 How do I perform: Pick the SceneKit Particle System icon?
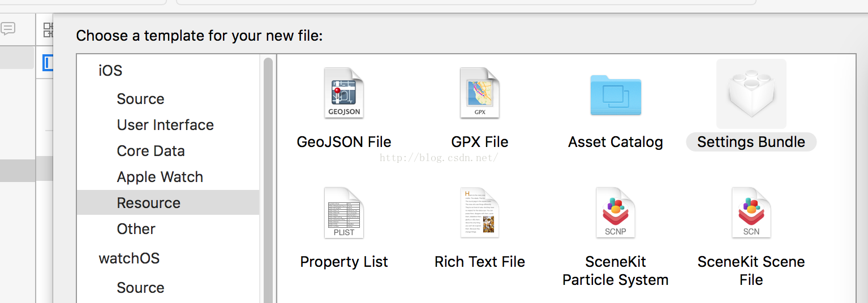pos(615,213)
